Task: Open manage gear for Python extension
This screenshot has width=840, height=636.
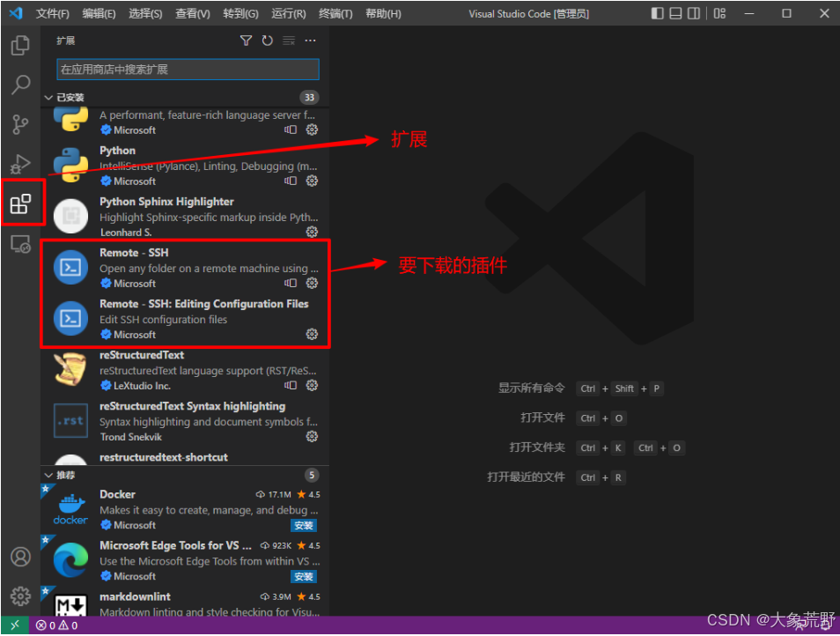Action: [312, 181]
